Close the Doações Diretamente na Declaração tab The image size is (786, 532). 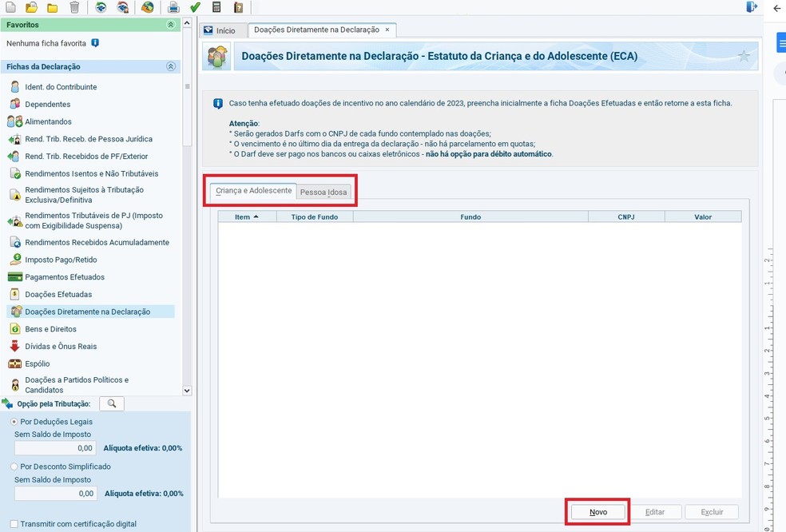click(x=387, y=30)
